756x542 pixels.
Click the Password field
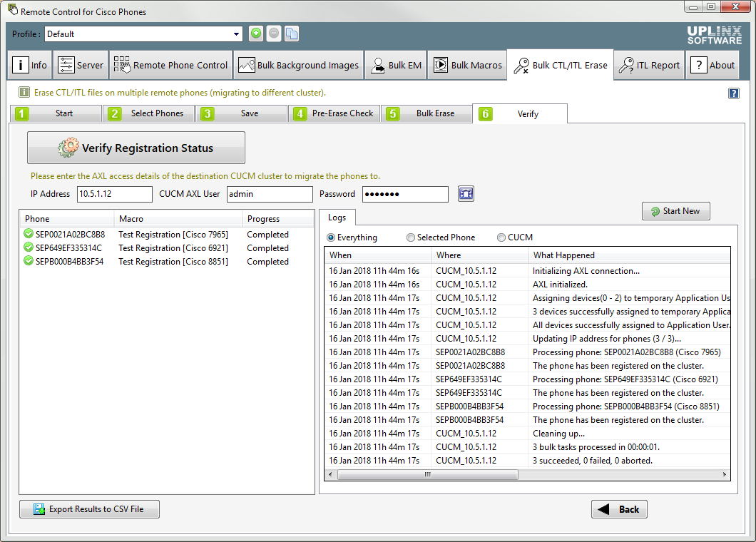click(x=405, y=194)
